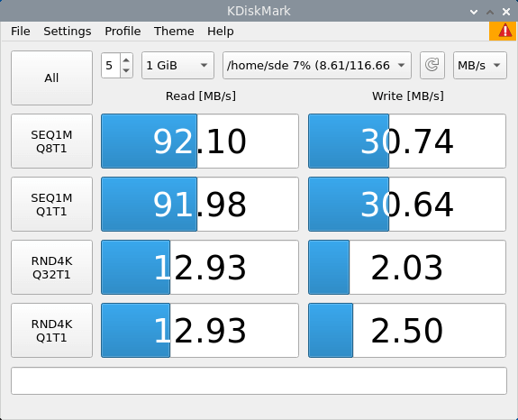518x420 pixels.
Task: Close the KDiskMark window
Action: 506,12
